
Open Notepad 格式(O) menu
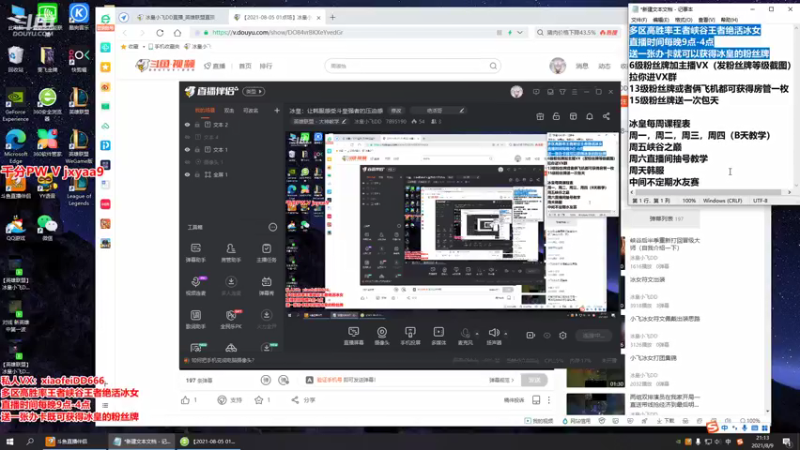click(683, 20)
